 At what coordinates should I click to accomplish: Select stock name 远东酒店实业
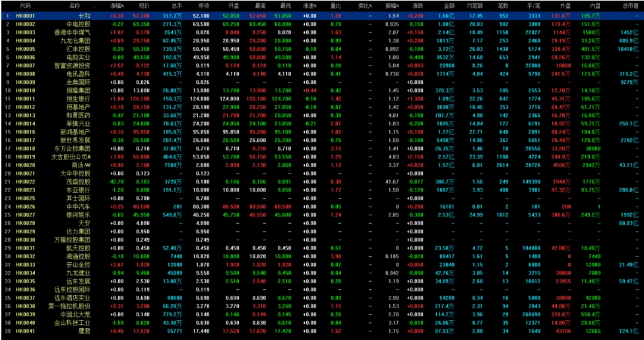73,298
